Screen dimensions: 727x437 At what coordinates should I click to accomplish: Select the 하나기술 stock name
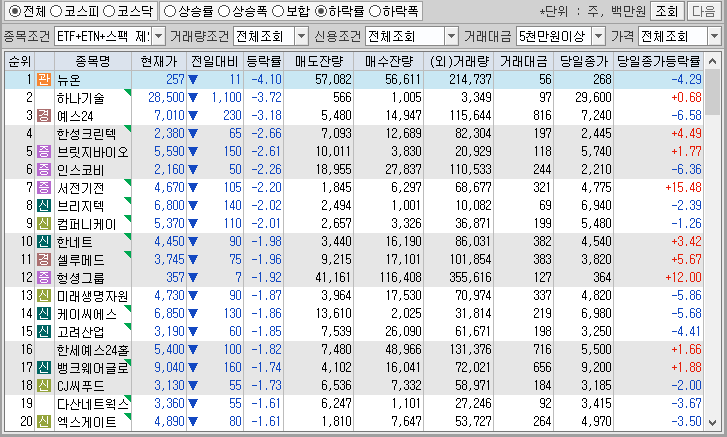pos(81,98)
